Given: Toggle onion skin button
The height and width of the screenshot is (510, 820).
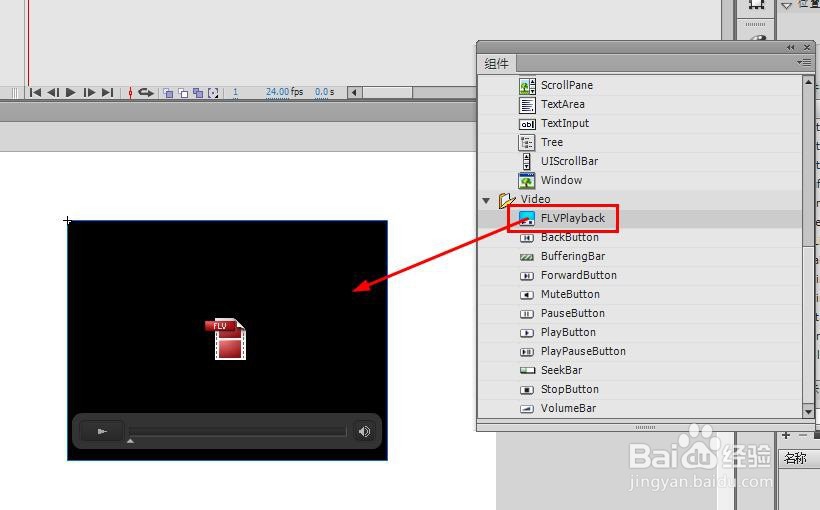Looking at the screenshot, I should [x=168, y=93].
